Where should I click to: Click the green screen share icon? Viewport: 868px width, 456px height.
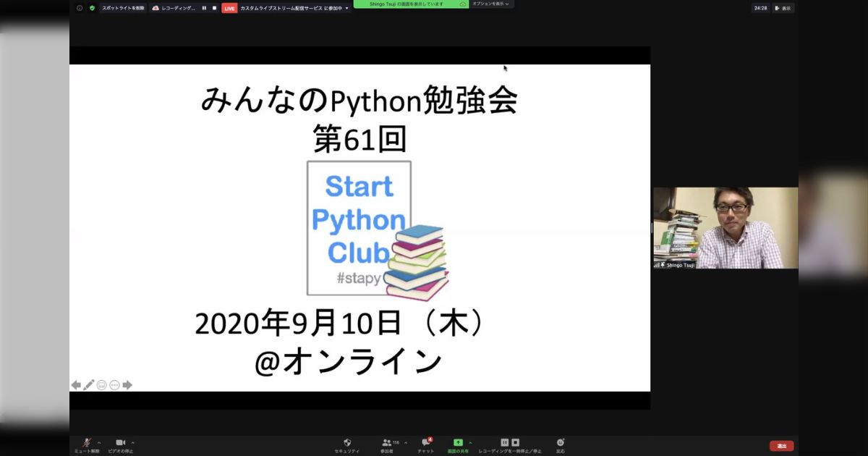pyautogui.click(x=459, y=442)
